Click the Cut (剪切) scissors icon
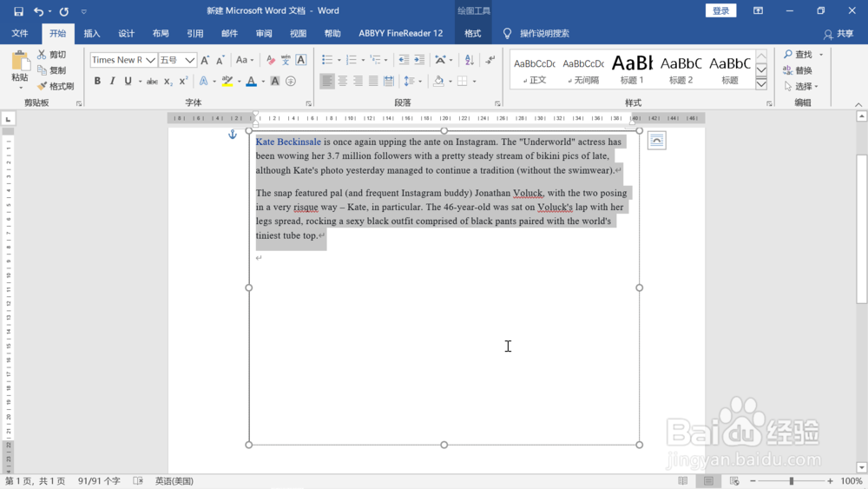The height and width of the screenshot is (489, 868). pos(42,54)
